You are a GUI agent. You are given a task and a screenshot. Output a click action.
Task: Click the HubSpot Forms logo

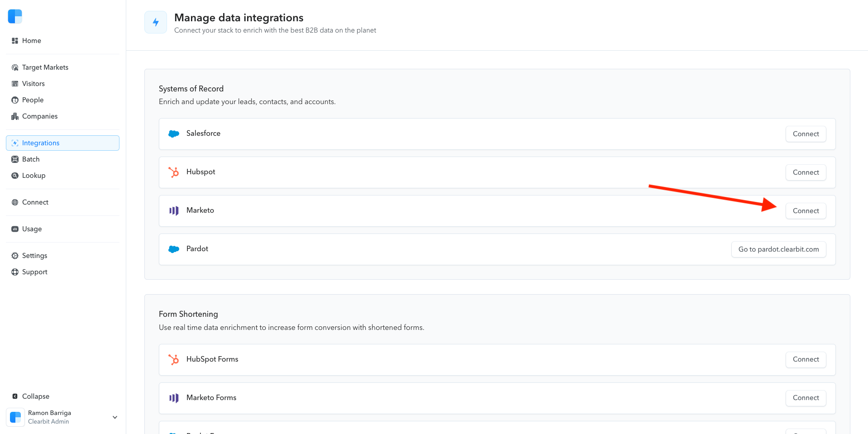coord(174,360)
